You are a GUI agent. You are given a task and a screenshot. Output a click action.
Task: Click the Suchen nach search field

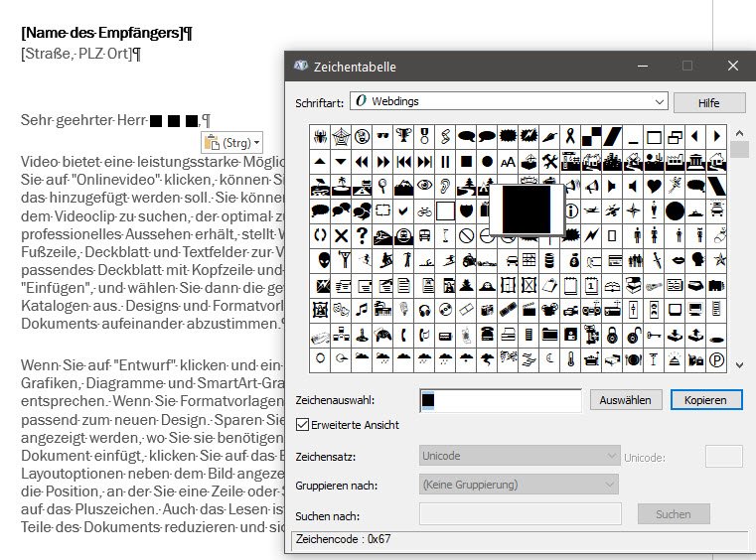click(520, 514)
